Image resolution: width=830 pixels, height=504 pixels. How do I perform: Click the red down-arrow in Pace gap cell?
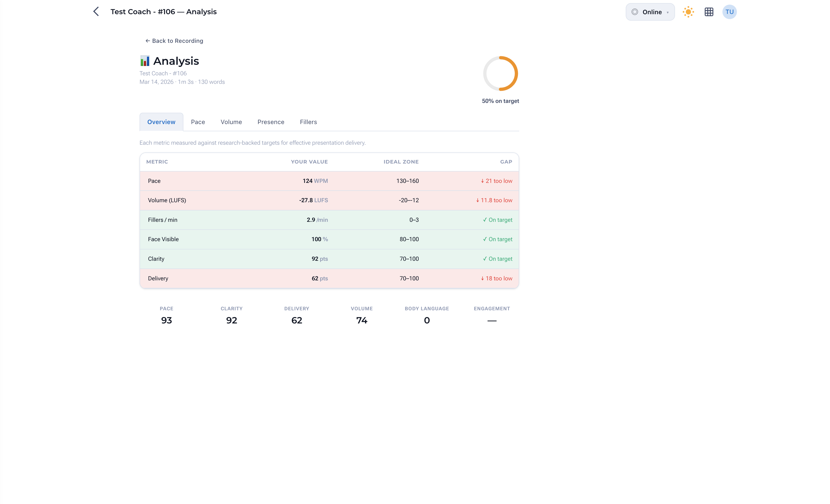(482, 181)
